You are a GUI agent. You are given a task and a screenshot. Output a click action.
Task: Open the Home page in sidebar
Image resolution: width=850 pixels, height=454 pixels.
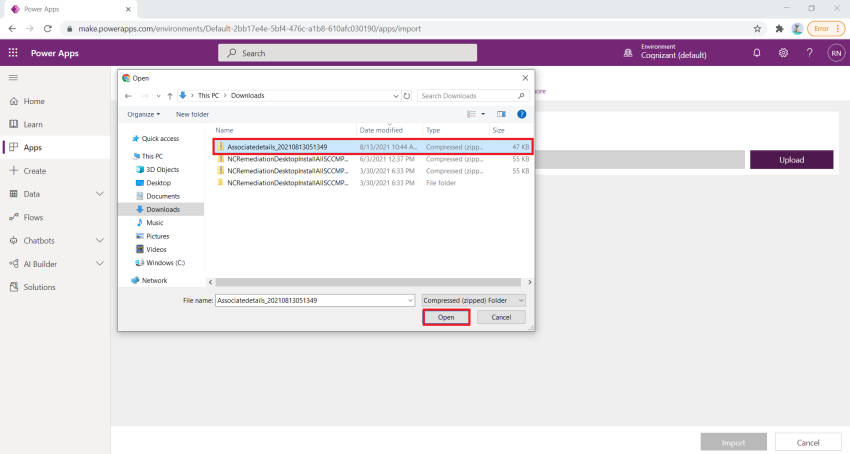34,101
